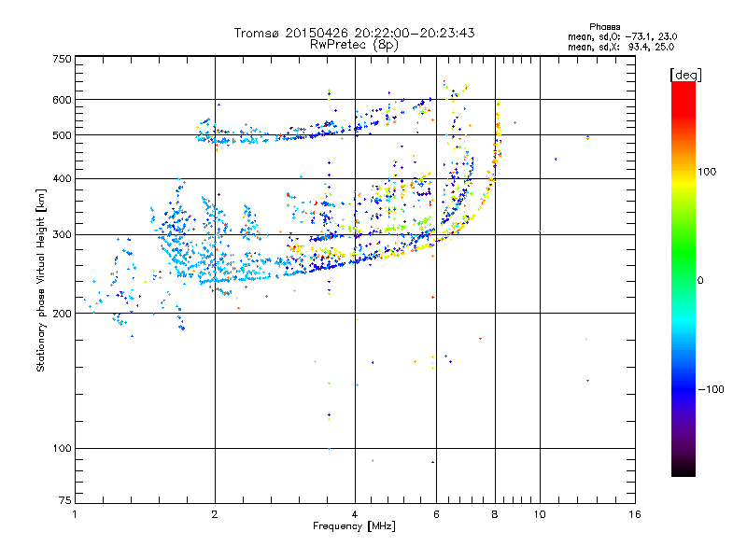The height and width of the screenshot is (560, 747).
Task: Click the '200' y-axis tick label
Action: pyautogui.click(x=63, y=314)
